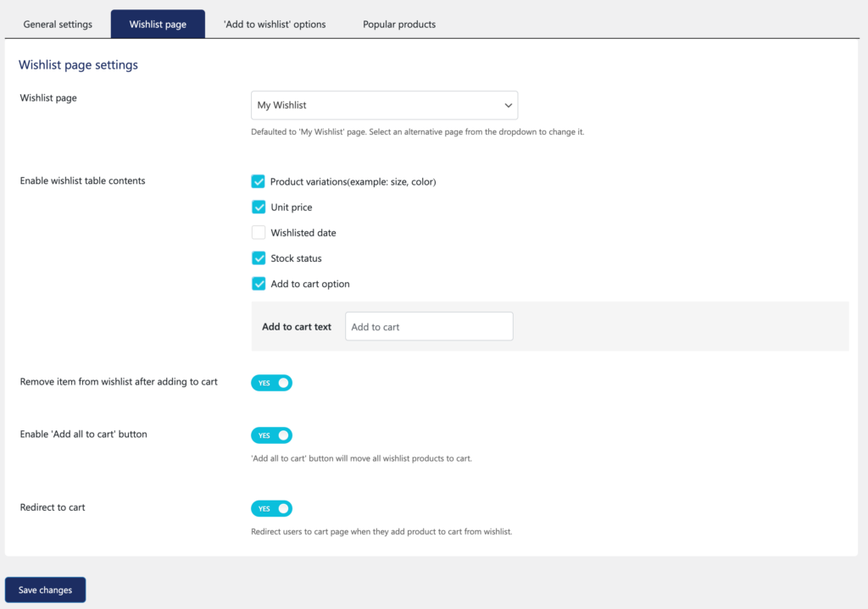Uncheck the Stock status checkbox

pos(258,257)
